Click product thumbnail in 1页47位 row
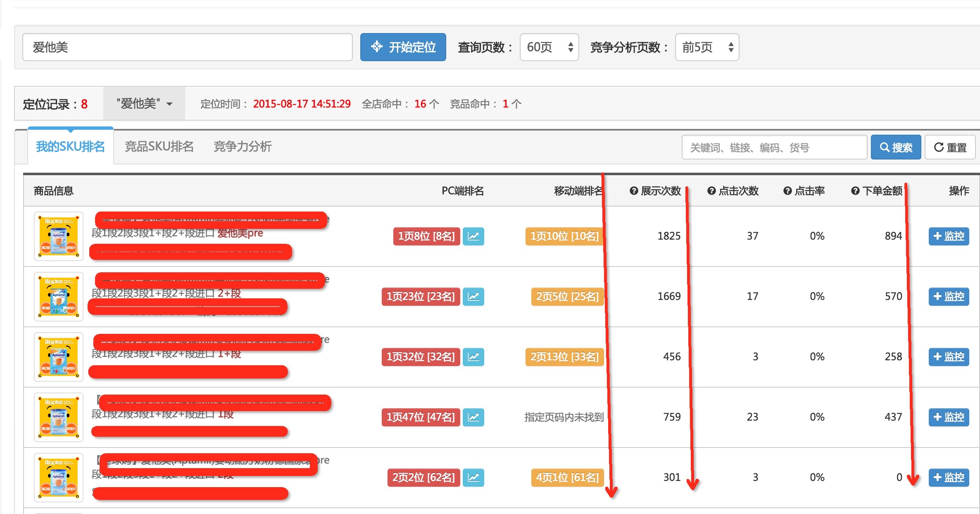 (x=59, y=417)
